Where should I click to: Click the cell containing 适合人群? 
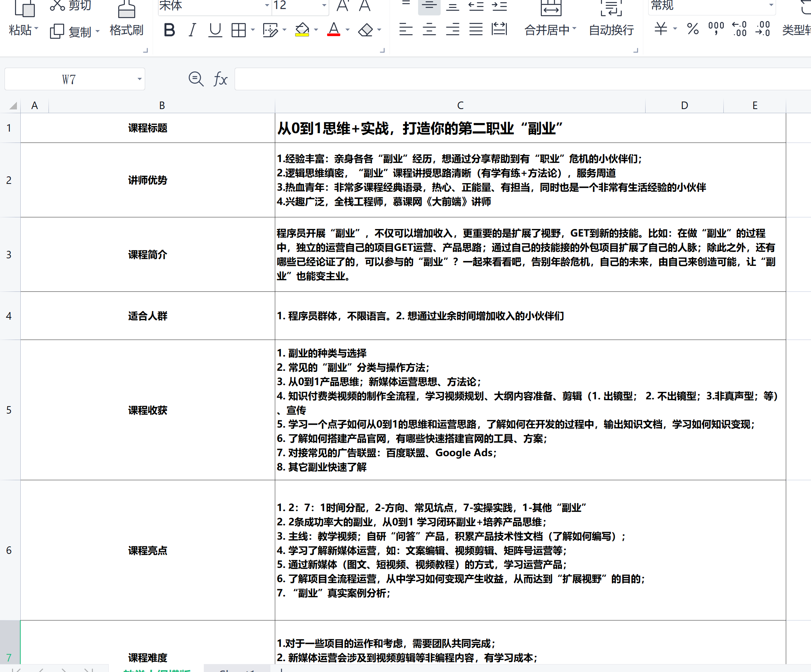pyautogui.click(x=147, y=316)
